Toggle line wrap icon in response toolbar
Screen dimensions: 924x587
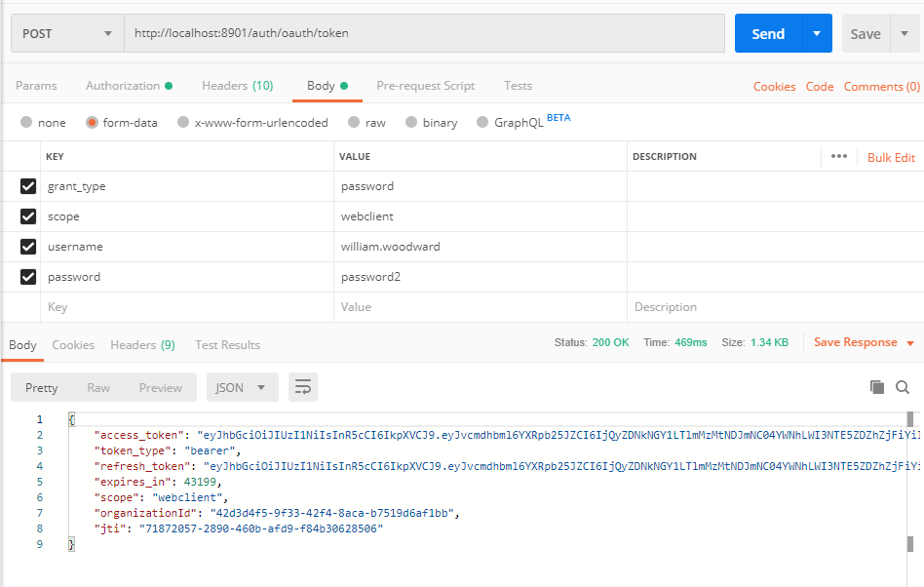pos(303,387)
